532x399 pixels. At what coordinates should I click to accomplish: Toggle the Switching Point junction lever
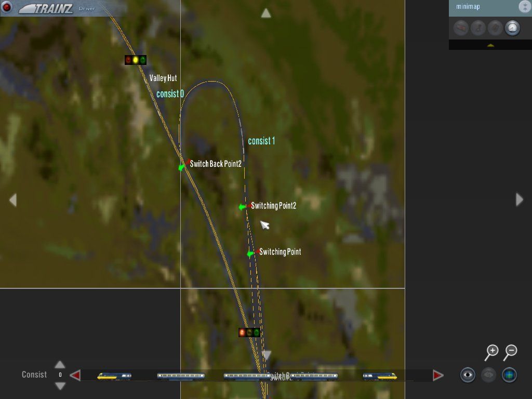(x=249, y=254)
